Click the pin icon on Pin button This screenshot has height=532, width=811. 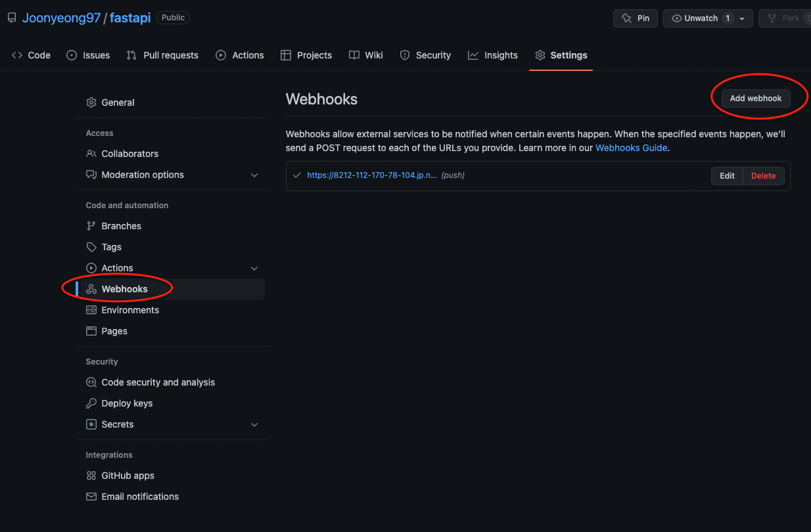[626, 18]
